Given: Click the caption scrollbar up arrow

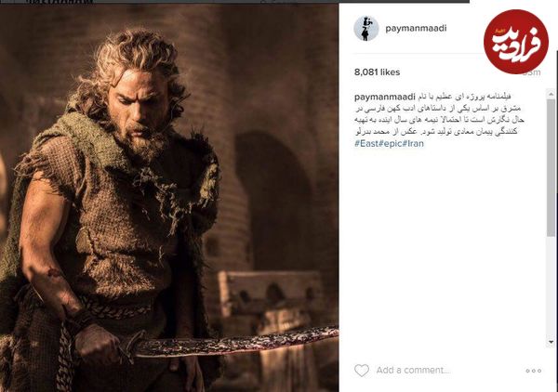Looking at the screenshot, I should tap(551, 94).
